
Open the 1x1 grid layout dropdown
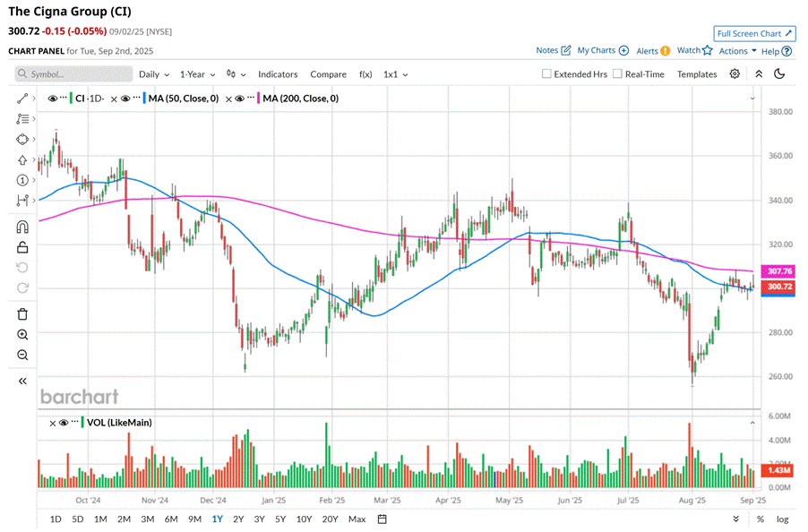(395, 74)
